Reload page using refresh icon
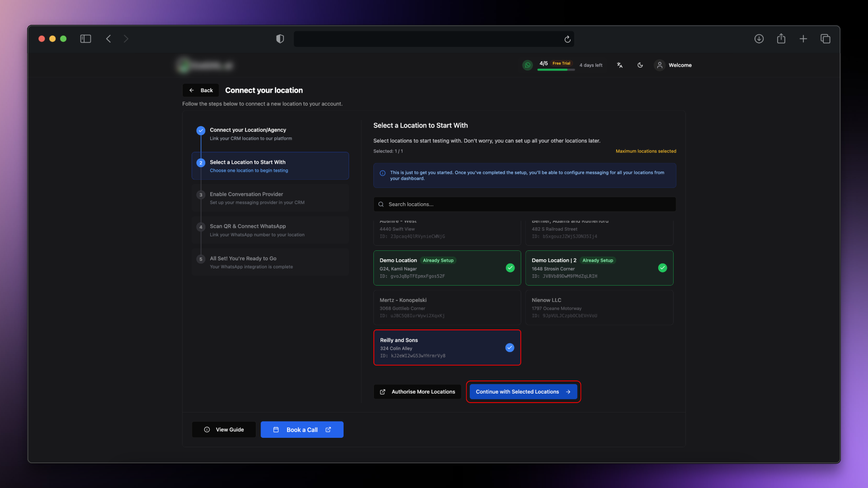The image size is (868, 488). [x=567, y=39]
